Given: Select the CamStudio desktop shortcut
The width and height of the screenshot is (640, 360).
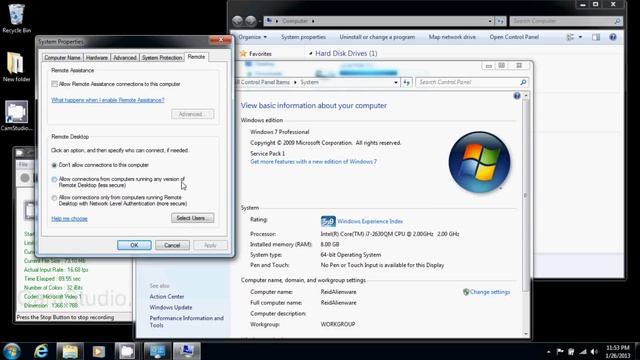Looking at the screenshot, I should click(16, 116).
